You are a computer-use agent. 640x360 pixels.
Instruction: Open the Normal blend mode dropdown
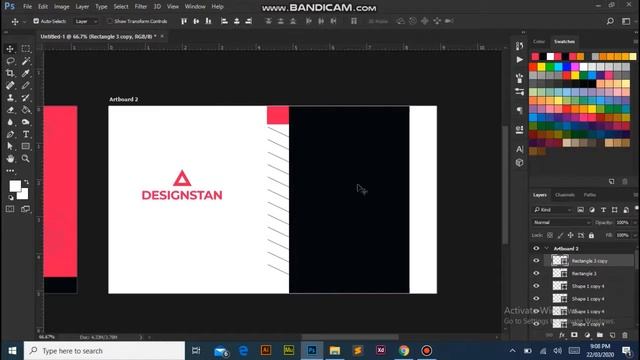click(x=562, y=222)
